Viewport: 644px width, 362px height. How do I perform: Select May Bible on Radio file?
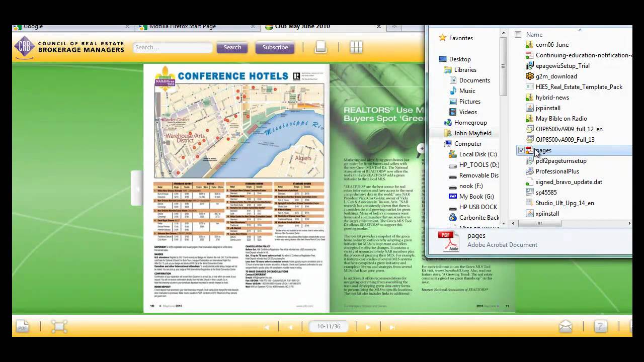556,119
